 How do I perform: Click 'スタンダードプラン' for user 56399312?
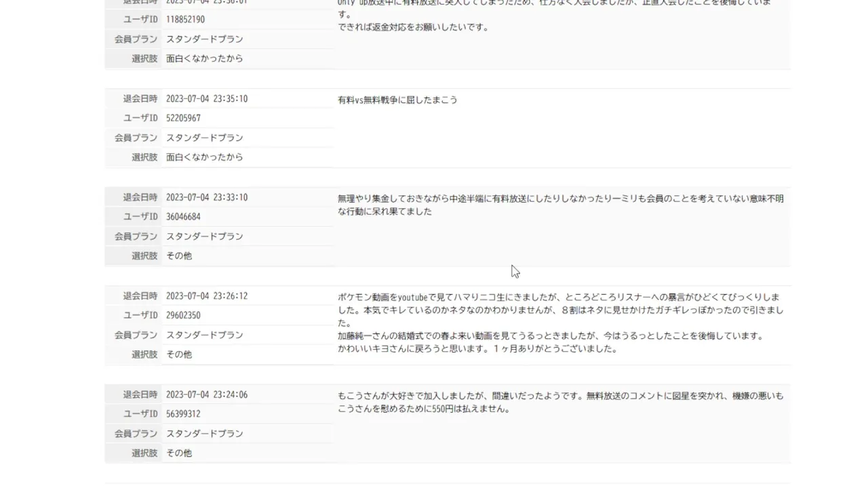coord(205,434)
